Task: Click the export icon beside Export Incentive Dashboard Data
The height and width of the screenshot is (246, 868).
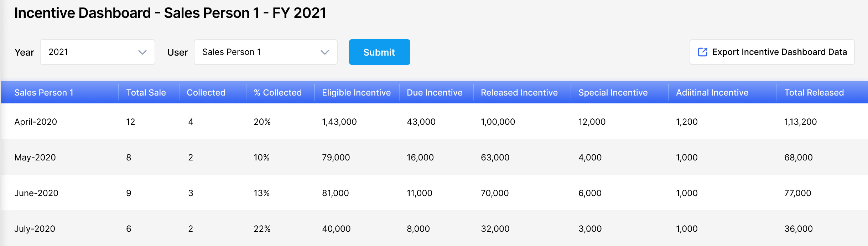Action: (702, 52)
